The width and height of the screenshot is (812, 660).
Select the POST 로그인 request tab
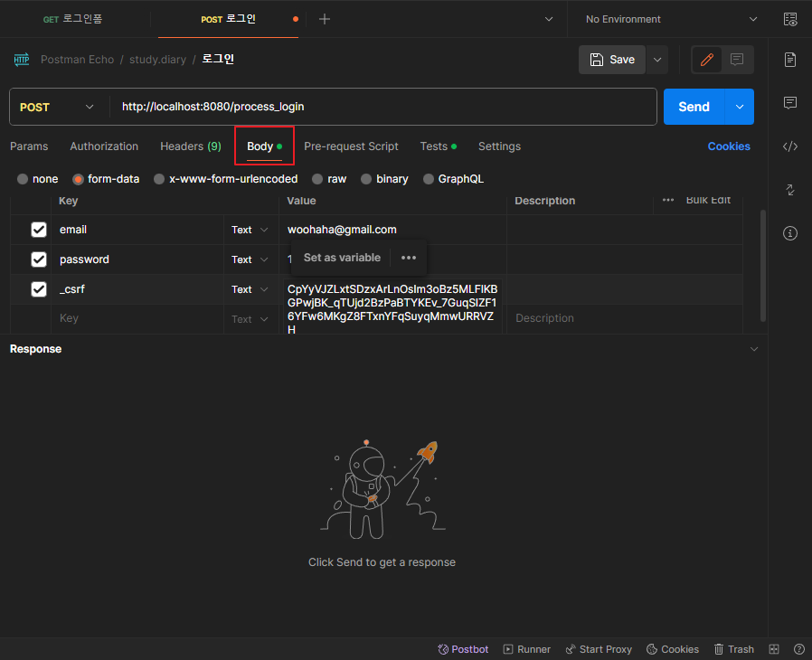pyautogui.click(x=229, y=19)
